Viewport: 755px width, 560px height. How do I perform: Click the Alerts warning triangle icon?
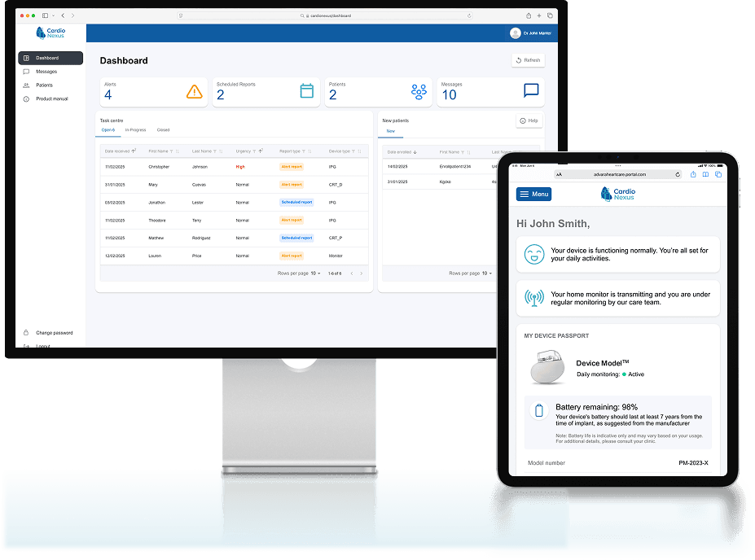[194, 92]
